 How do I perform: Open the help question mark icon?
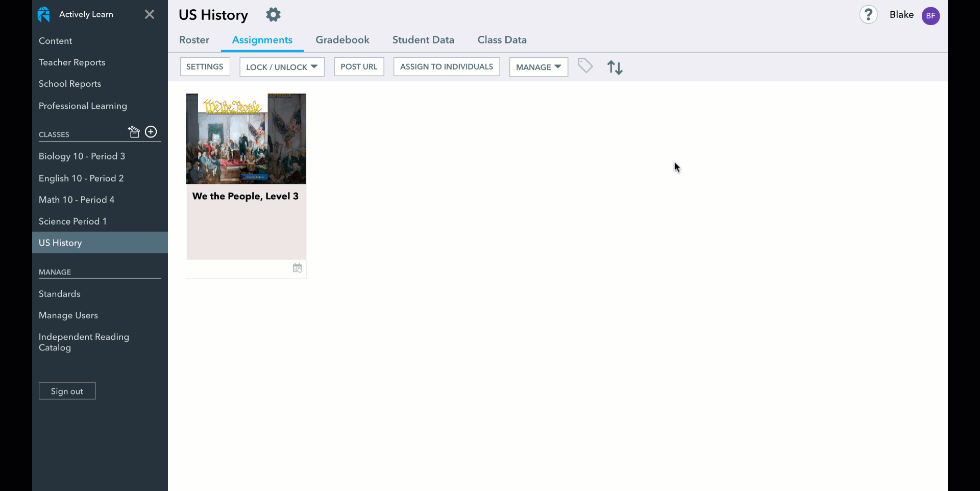[x=868, y=15]
